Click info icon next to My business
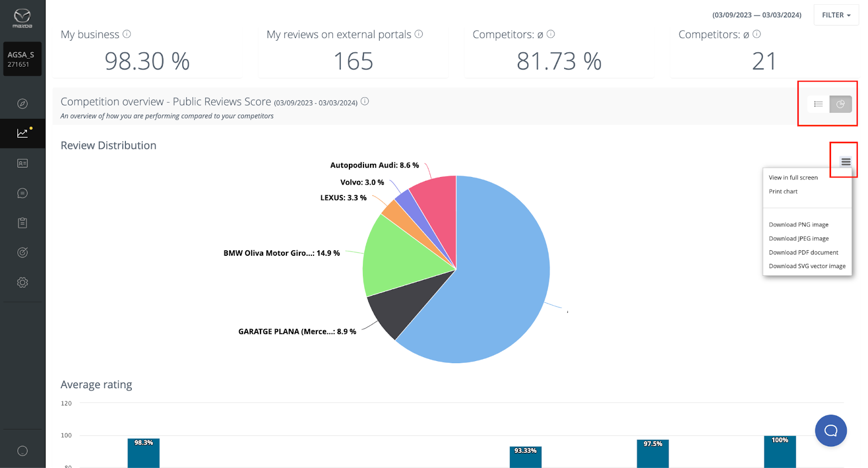The width and height of the screenshot is (868, 468). pyautogui.click(x=126, y=34)
